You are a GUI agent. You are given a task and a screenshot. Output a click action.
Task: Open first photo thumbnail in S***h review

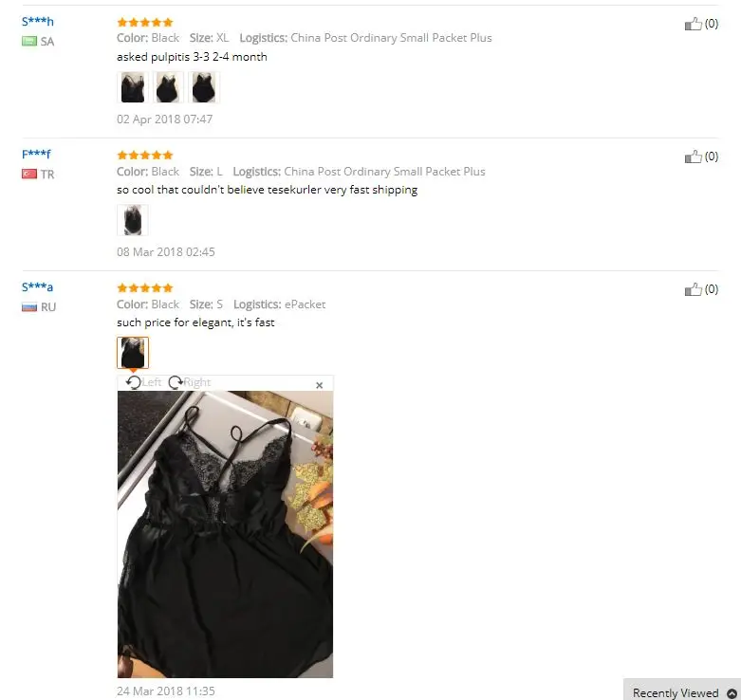133,87
